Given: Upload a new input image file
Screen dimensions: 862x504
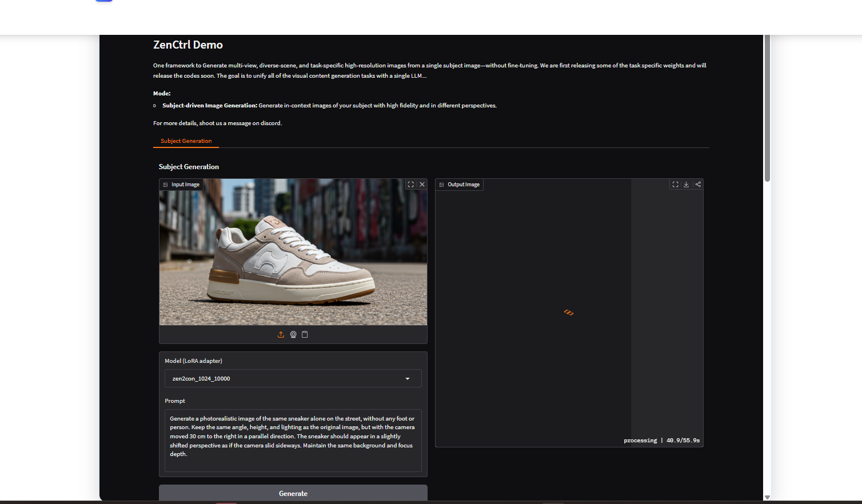Looking at the screenshot, I should click(x=281, y=335).
